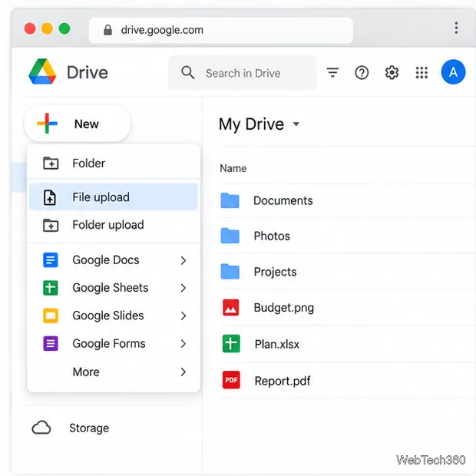Expand the More submenu arrow
The width and height of the screenshot is (476, 476).
183,372
